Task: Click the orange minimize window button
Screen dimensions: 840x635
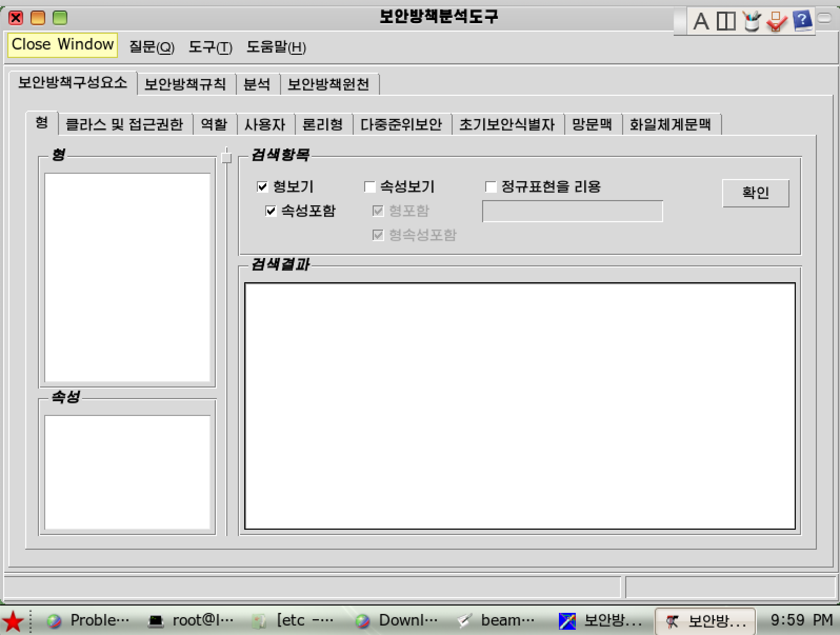Action: pyautogui.click(x=38, y=18)
